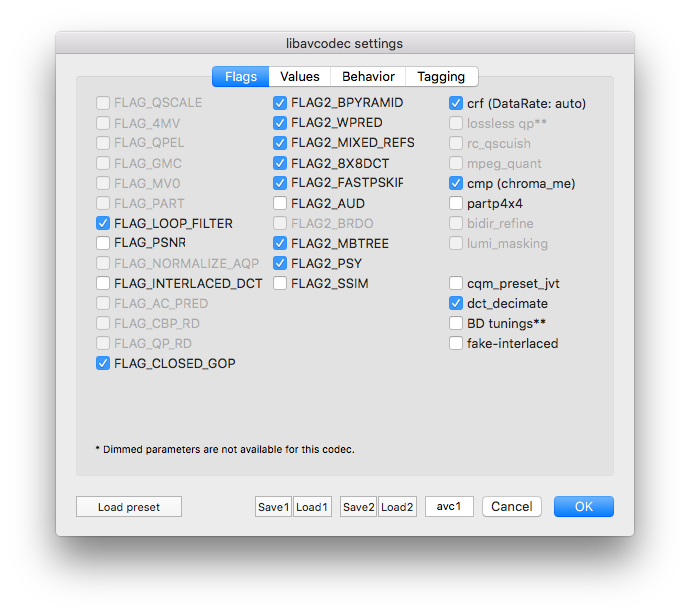Click Load2 button
The image size is (690, 616).
click(397, 507)
